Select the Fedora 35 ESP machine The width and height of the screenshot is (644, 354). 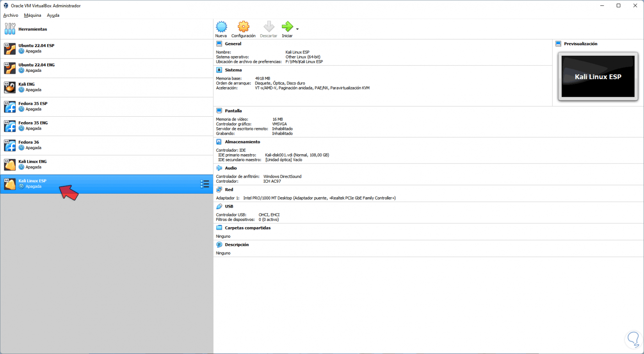coord(107,107)
